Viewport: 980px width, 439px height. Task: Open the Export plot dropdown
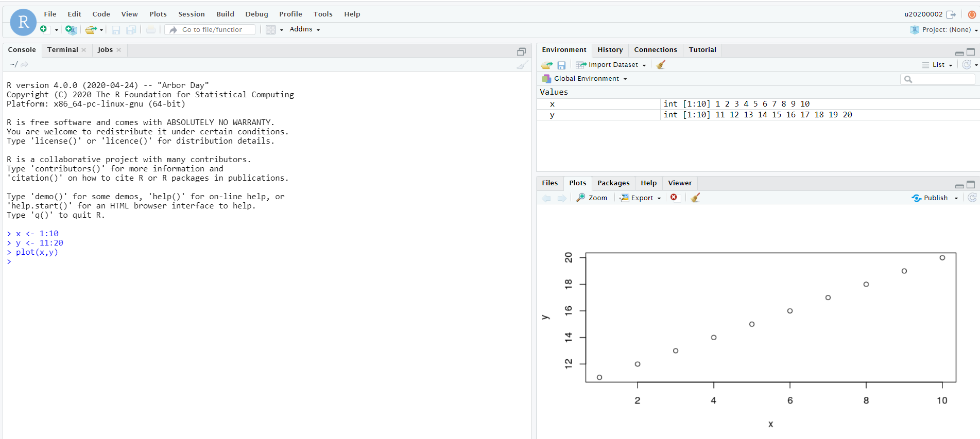tap(641, 198)
